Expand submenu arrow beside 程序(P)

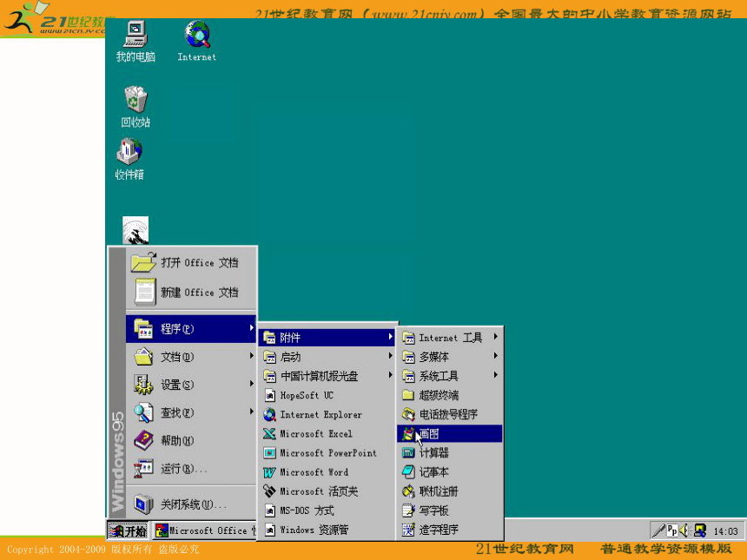(x=251, y=328)
